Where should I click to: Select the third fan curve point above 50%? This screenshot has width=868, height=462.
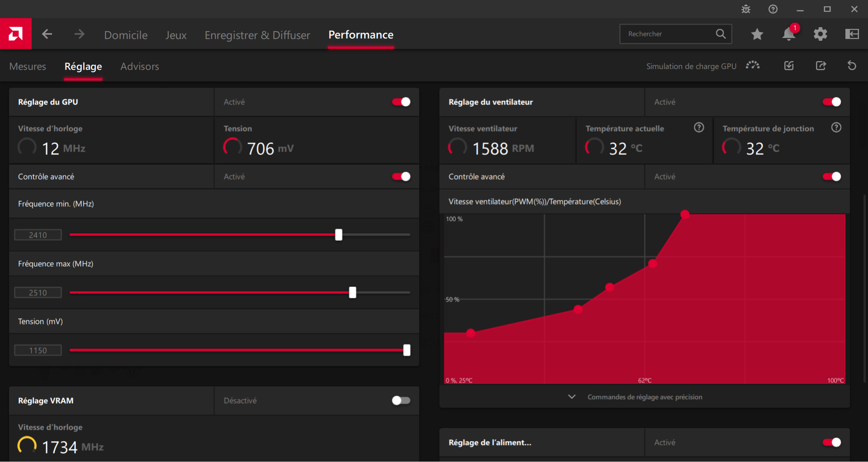pos(609,287)
